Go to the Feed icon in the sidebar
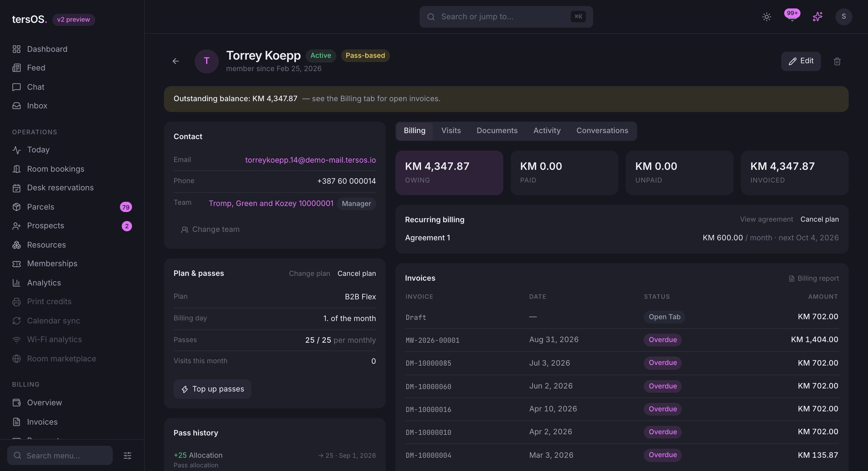 tap(17, 68)
